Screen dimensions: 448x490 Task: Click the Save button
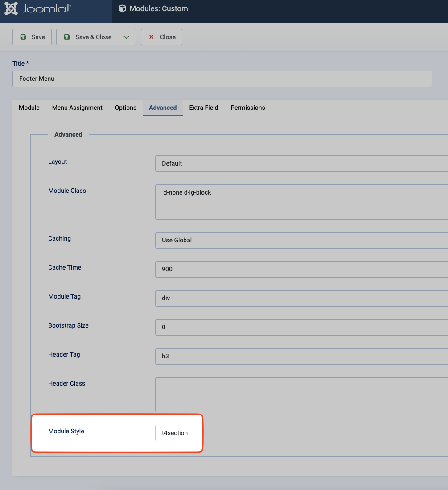tap(32, 37)
